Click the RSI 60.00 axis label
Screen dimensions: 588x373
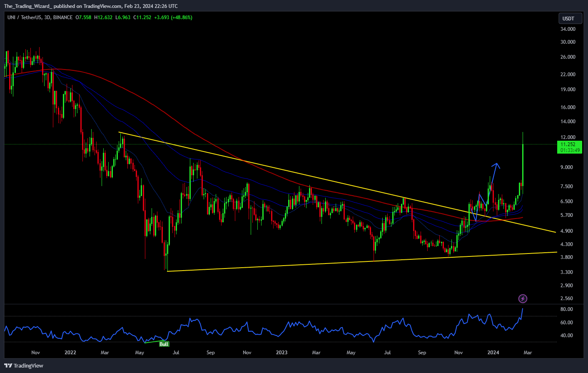click(x=567, y=323)
